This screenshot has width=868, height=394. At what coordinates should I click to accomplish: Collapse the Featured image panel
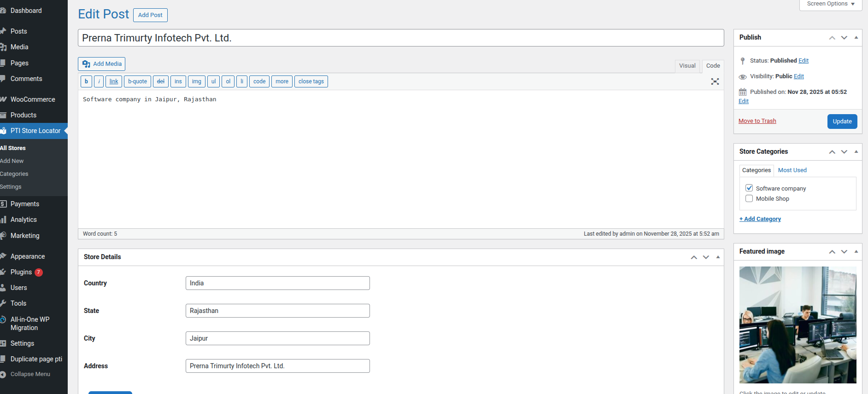pyautogui.click(x=856, y=252)
